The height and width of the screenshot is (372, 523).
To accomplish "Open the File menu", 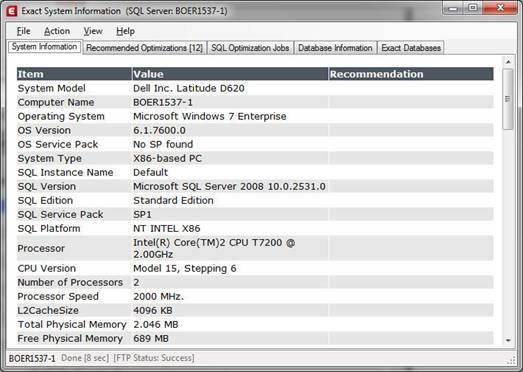I will 24,31.
